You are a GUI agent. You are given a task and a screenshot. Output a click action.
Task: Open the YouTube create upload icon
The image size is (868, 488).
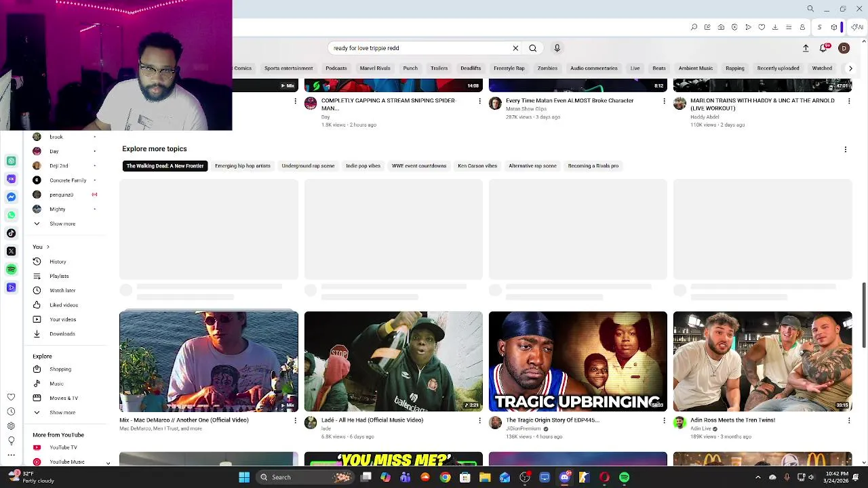806,48
